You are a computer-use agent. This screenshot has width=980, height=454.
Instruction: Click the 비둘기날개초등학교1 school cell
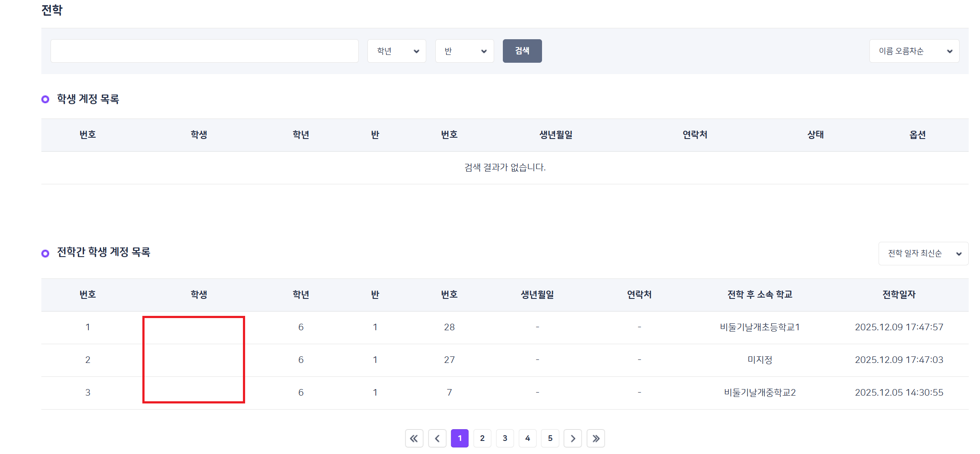[x=760, y=327]
